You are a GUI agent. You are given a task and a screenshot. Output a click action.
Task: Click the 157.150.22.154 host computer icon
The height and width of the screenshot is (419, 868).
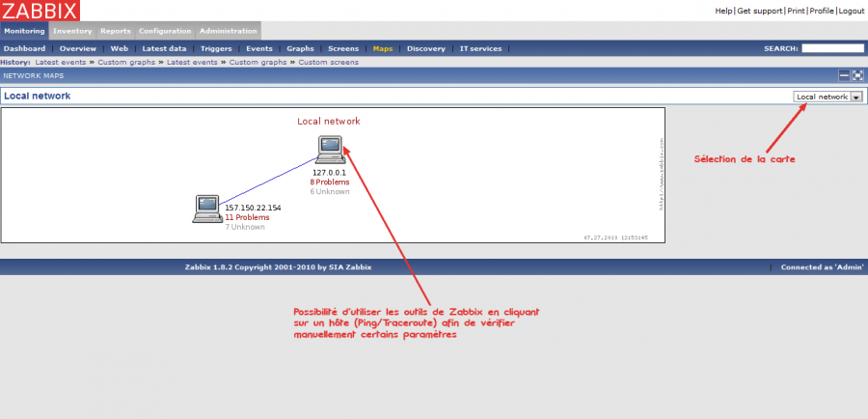click(x=207, y=209)
